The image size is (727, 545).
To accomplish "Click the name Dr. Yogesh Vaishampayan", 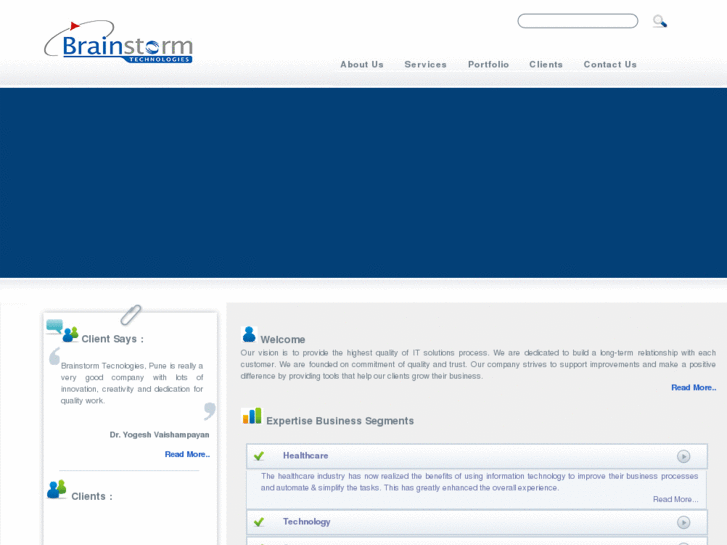I will coord(159,435).
